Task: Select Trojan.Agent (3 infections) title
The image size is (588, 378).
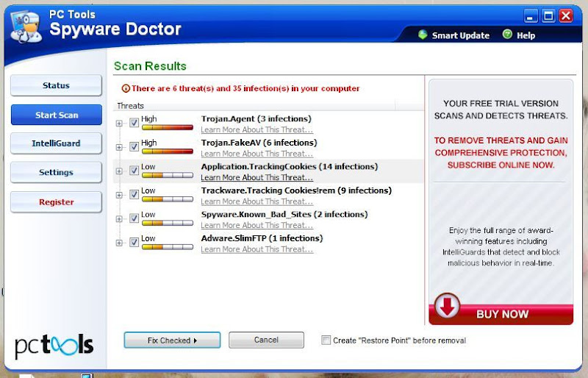Action: [x=256, y=119]
